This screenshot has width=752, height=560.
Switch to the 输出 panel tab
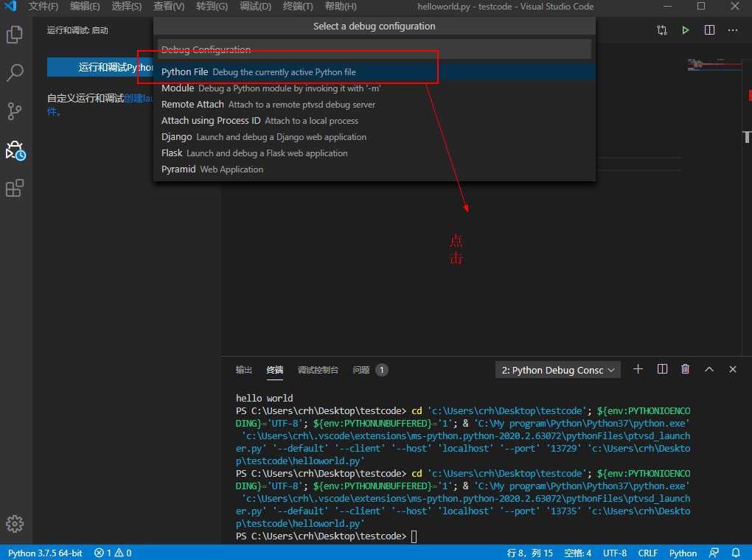click(x=243, y=370)
